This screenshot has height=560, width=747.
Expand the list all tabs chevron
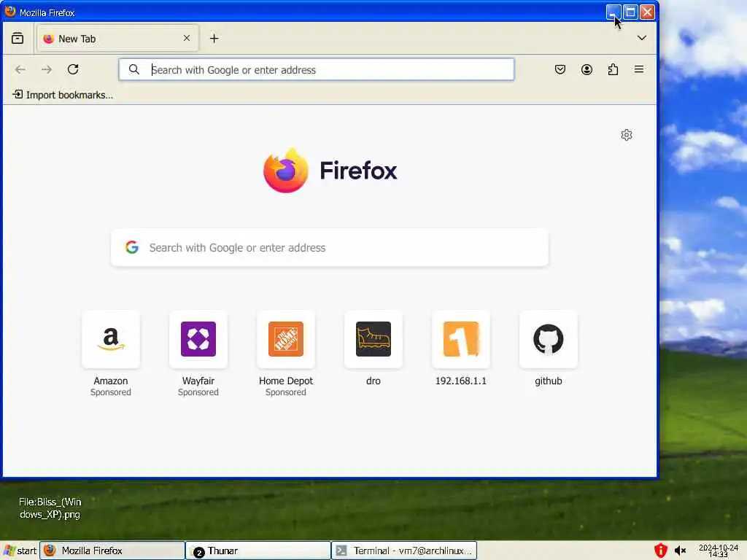coord(642,38)
